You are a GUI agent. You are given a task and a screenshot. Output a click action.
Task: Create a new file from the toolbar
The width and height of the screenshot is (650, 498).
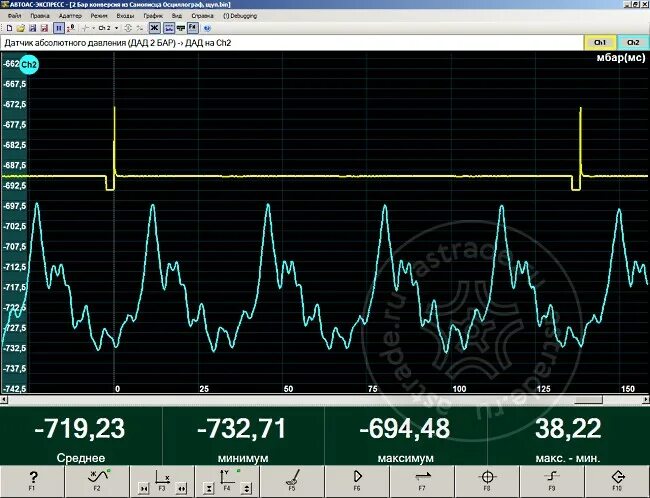(x=9, y=28)
